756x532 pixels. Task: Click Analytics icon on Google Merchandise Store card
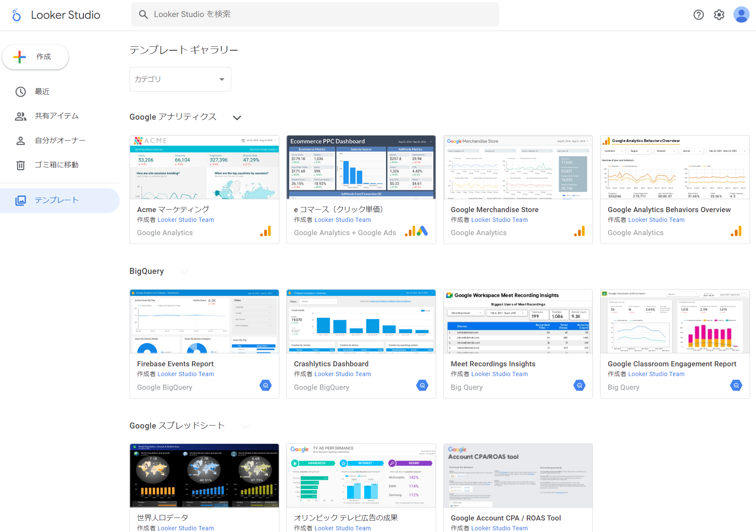point(580,231)
